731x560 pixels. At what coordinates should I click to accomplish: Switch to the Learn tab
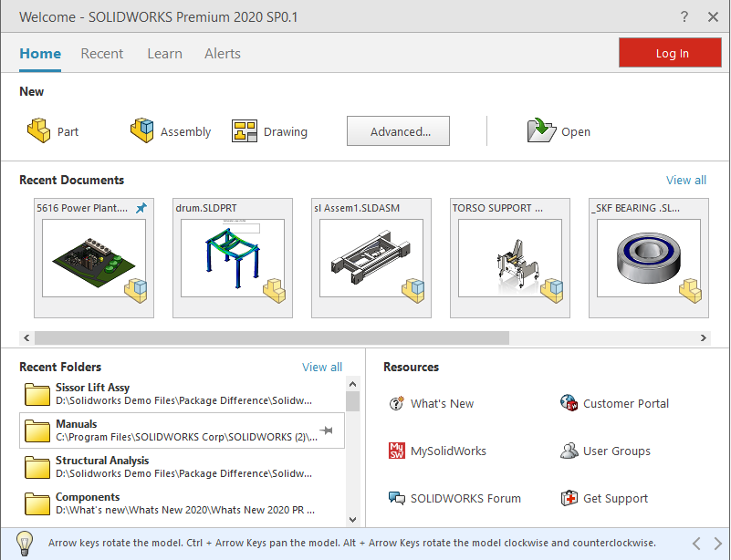click(x=164, y=53)
